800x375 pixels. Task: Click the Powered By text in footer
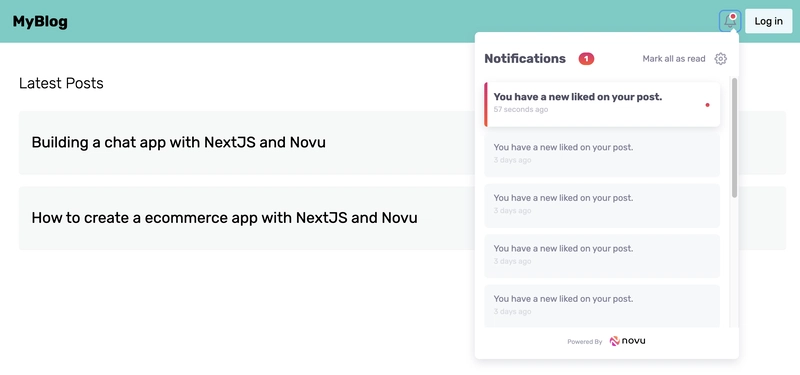(x=585, y=342)
